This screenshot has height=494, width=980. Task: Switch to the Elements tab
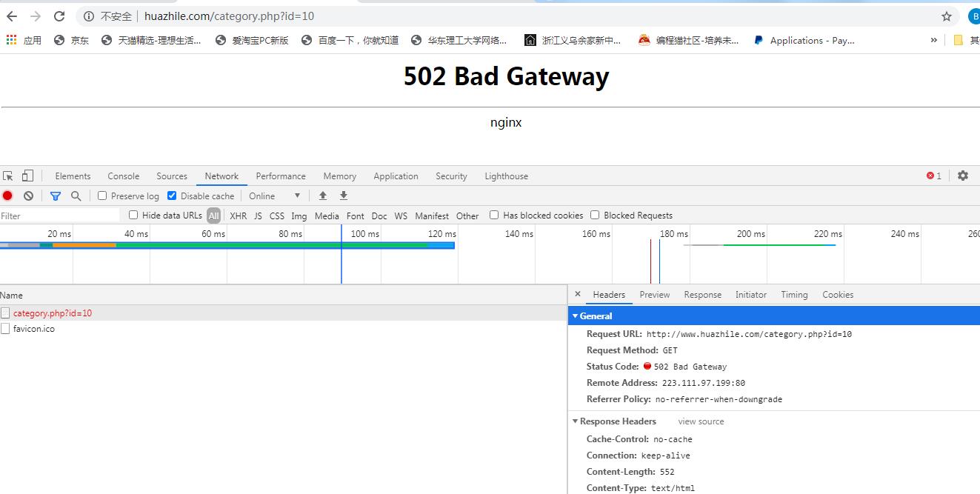tap(73, 176)
